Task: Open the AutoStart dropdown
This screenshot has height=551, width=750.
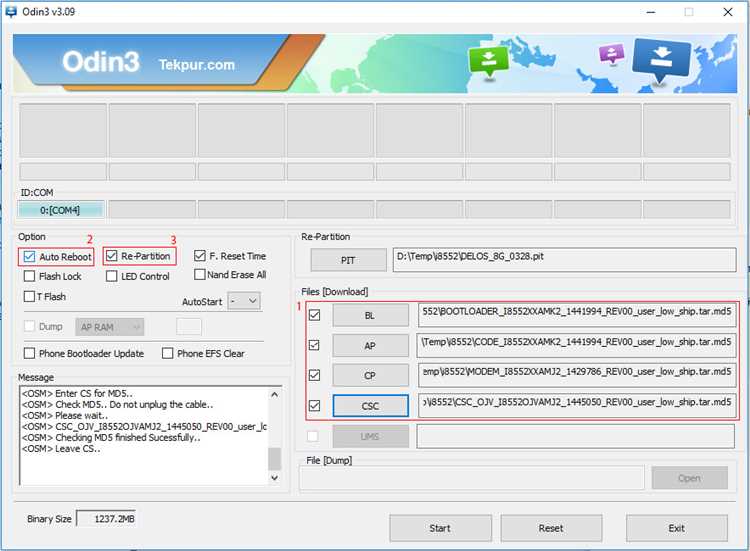Action: coord(244,301)
